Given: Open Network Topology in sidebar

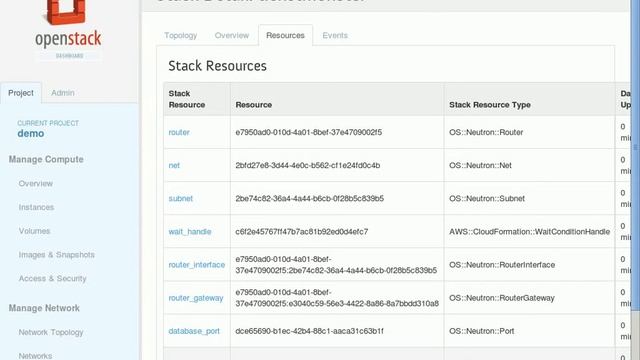Looking at the screenshot, I should tap(51, 332).
